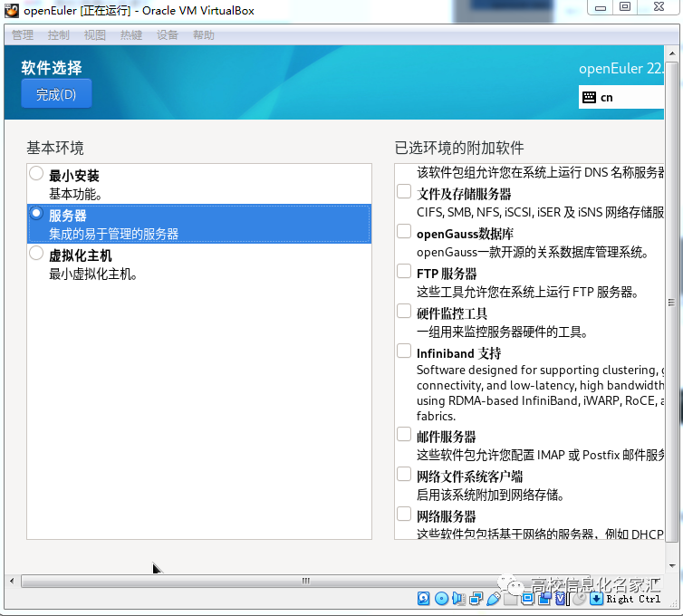Click the 软件选择 page title

(x=52, y=68)
